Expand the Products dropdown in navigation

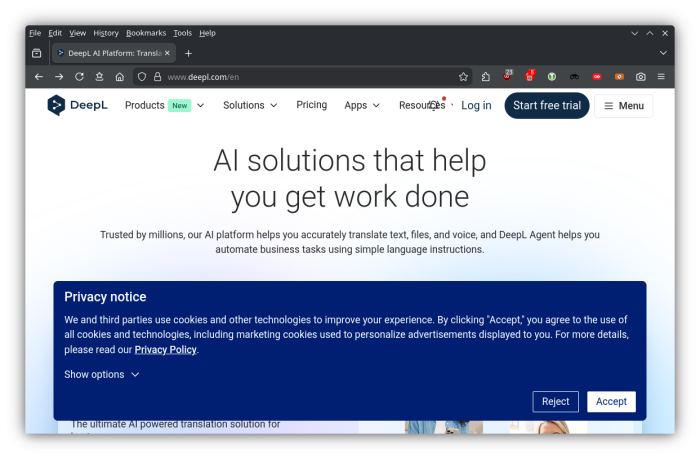(164, 106)
